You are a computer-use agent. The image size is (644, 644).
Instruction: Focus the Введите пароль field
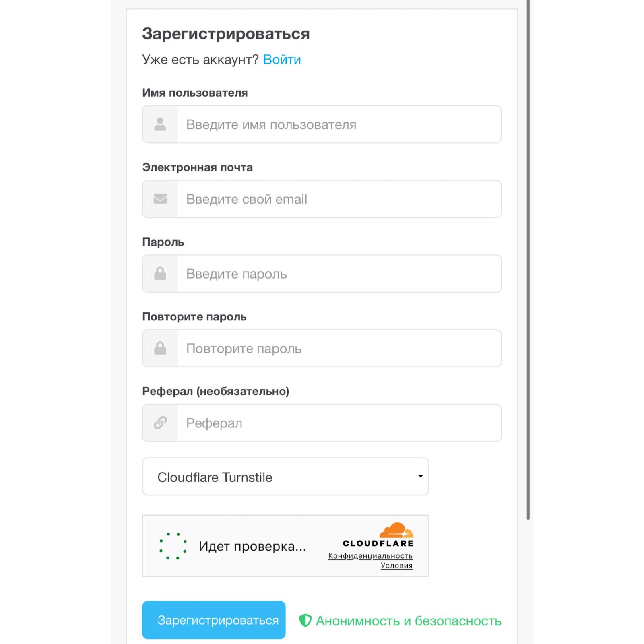(x=339, y=274)
